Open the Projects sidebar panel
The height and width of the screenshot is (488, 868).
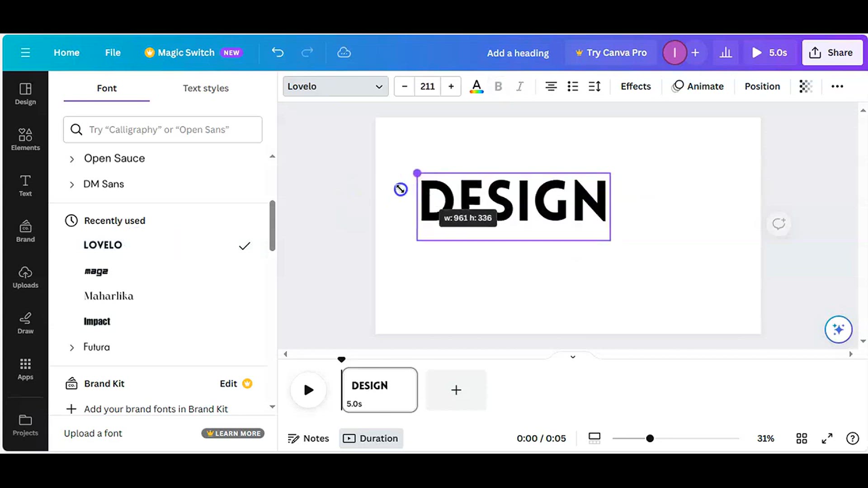[25, 425]
